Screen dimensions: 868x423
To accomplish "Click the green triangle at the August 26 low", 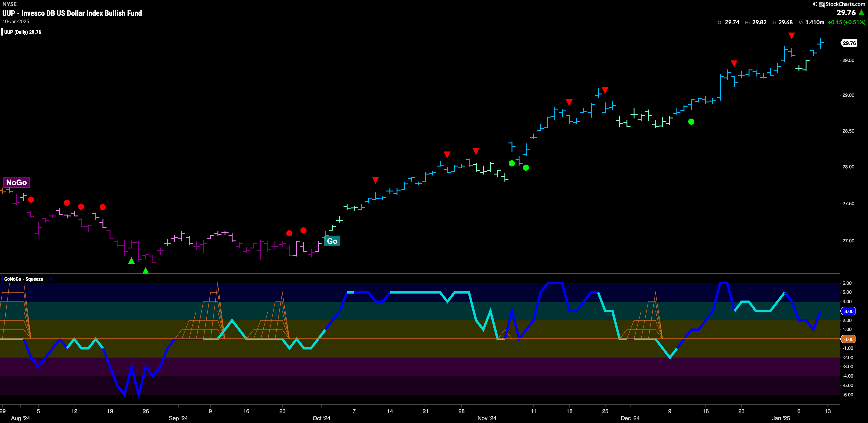I will coord(146,270).
